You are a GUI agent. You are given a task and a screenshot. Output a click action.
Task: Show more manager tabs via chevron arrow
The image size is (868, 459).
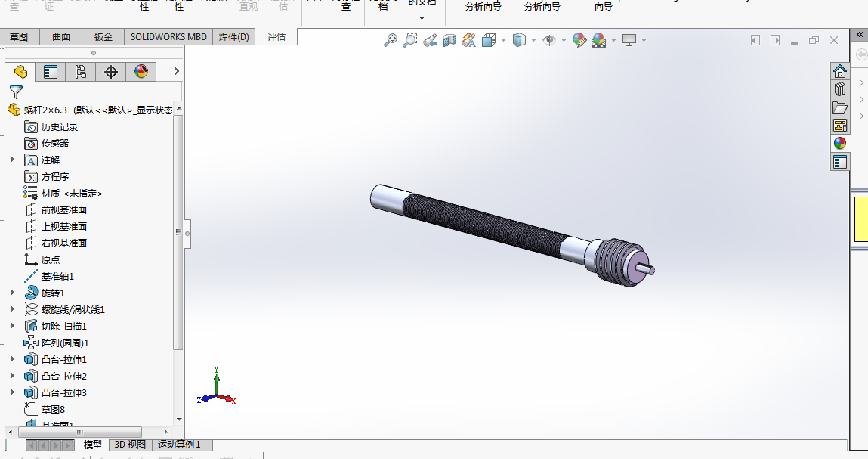pos(177,71)
